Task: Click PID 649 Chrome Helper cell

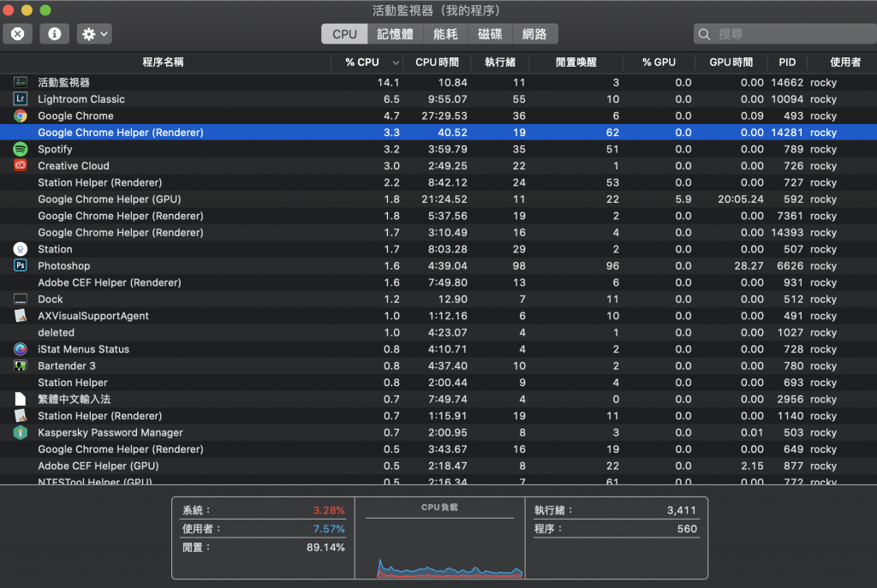Action: point(794,449)
